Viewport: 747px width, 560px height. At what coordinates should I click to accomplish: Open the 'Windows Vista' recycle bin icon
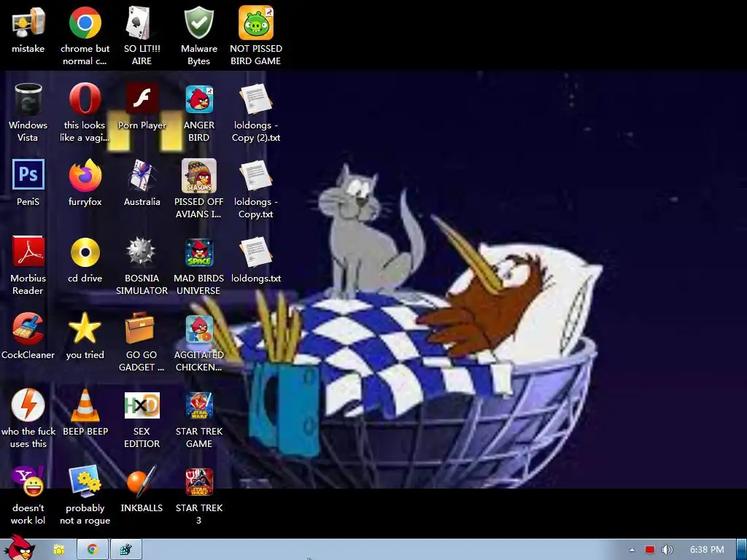coord(28,99)
